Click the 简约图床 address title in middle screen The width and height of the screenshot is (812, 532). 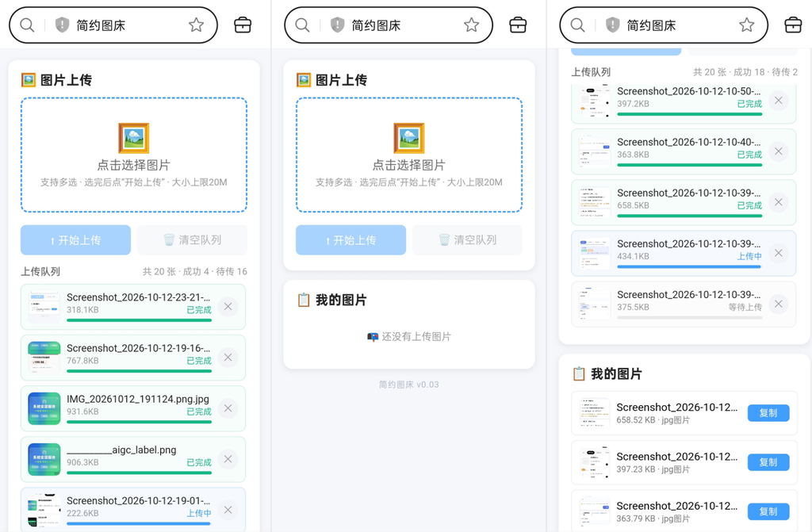[x=376, y=25]
